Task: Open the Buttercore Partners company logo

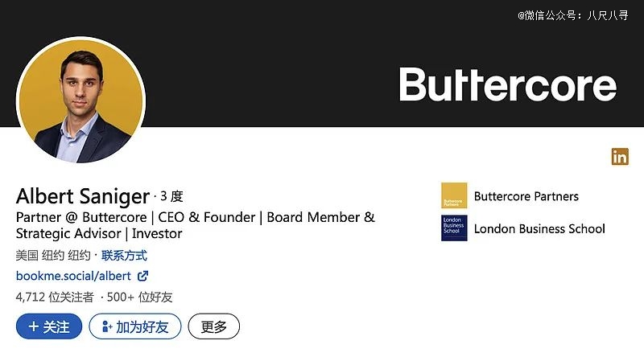Action: point(454,195)
